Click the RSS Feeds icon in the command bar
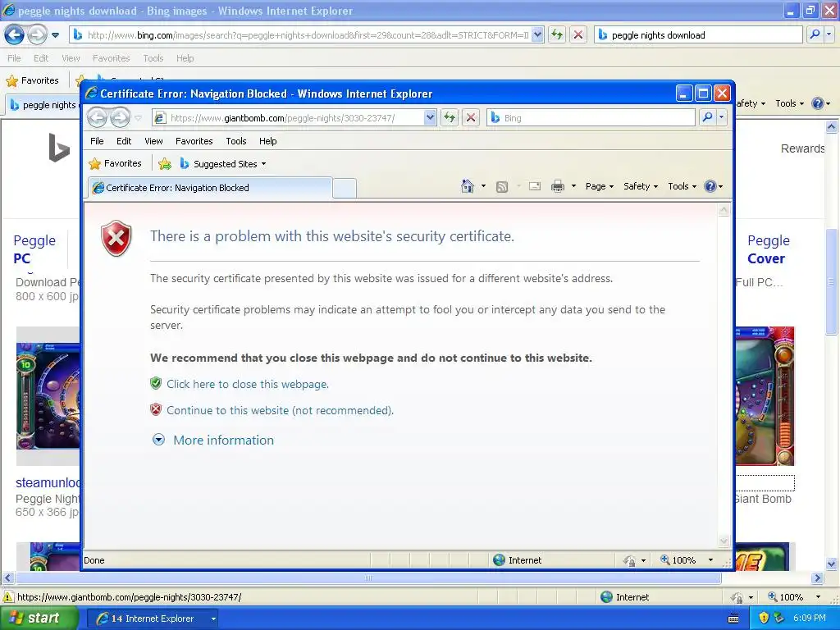The height and width of the screenshot is (630, 840). [x=502, y=186]
